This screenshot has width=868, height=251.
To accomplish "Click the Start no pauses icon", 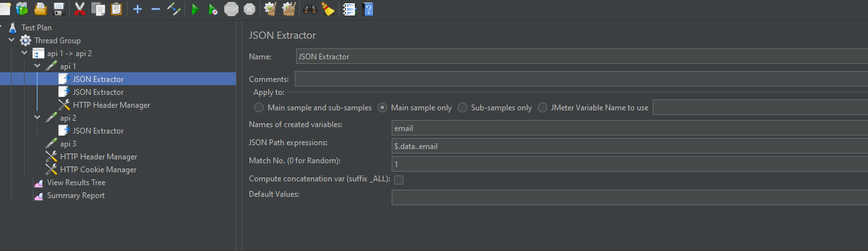I will pyautogui.click(x=213, y=9).
